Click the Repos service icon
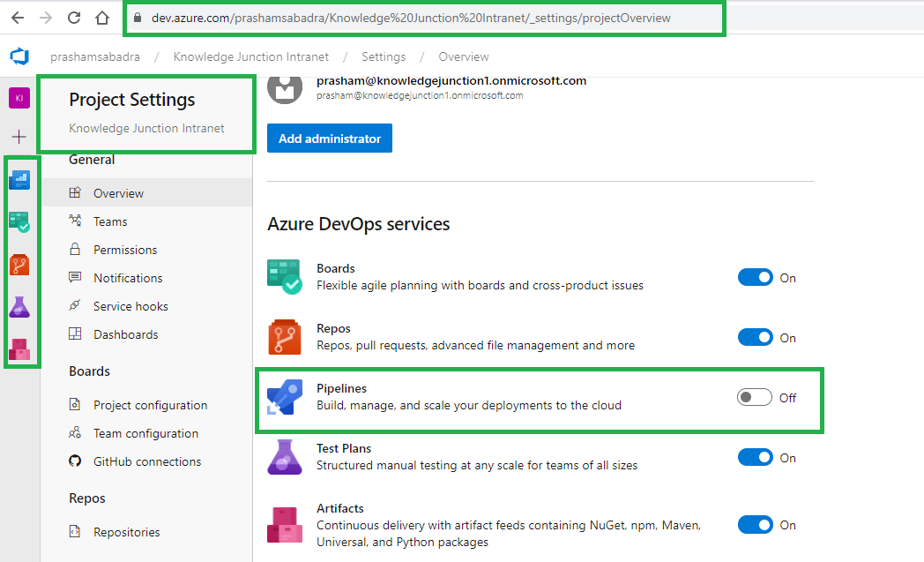Viewport: 924px width, 562px height. 285,337
